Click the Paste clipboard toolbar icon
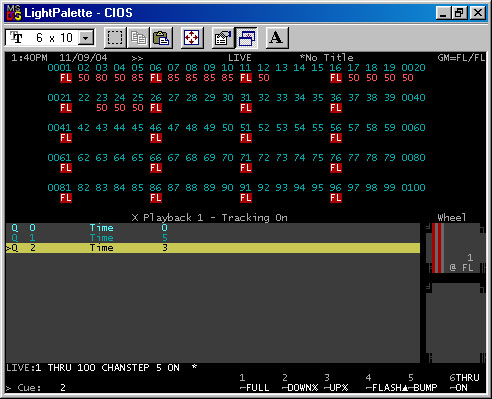492x399 pixels. pyautogui.click(x=161, y=38)
